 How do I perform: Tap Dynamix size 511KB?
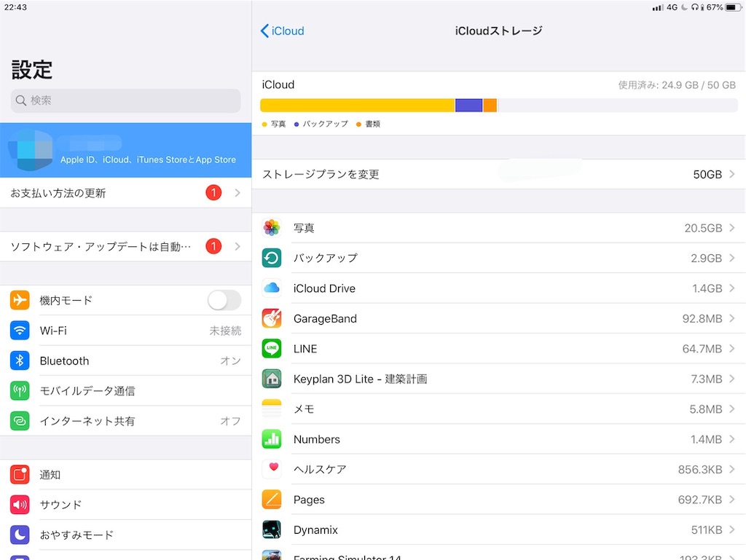point(707,530)
